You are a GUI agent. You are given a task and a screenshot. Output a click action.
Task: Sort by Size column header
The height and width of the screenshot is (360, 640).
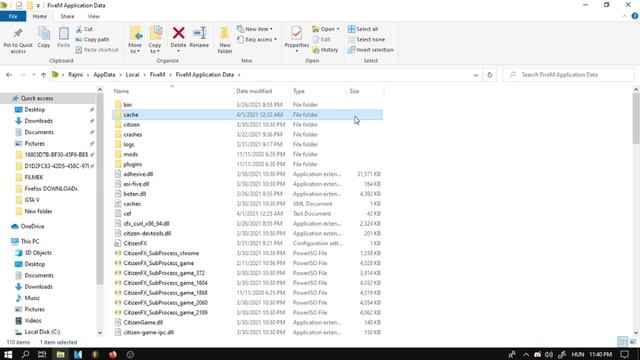pos(354,91)
